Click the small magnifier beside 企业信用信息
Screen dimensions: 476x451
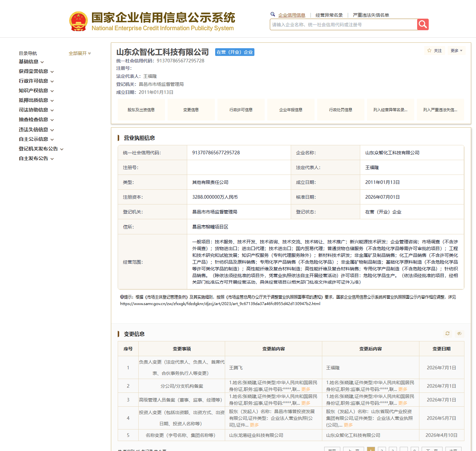coord(273,14)
